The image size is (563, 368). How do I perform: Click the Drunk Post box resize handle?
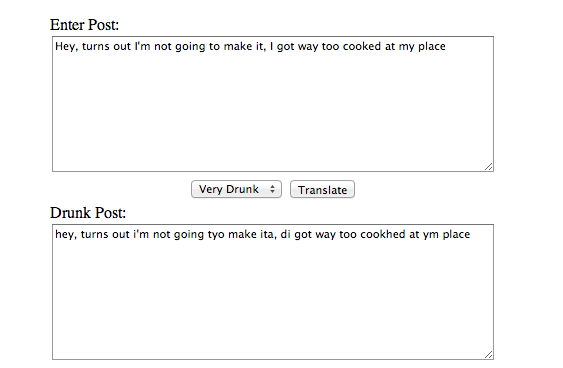[489, 355]
